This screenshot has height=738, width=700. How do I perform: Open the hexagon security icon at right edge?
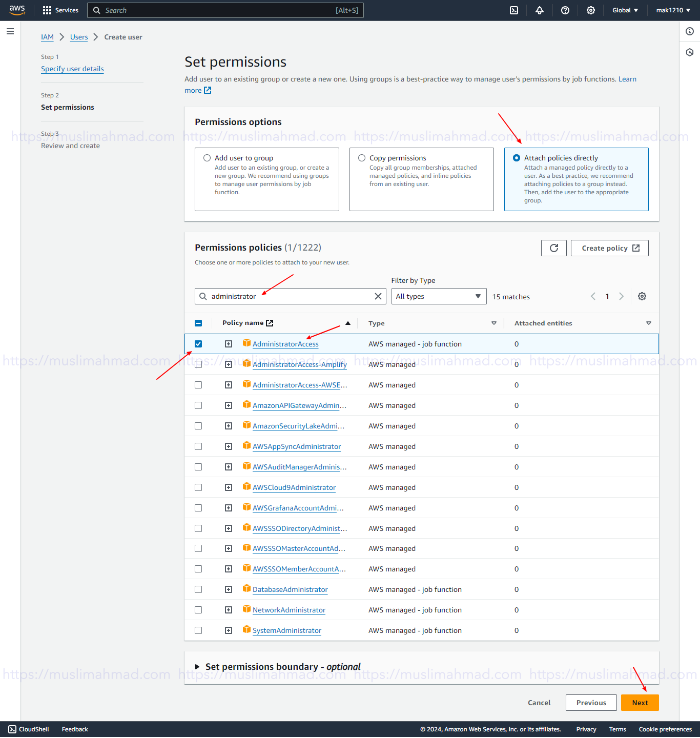(690, 52)
